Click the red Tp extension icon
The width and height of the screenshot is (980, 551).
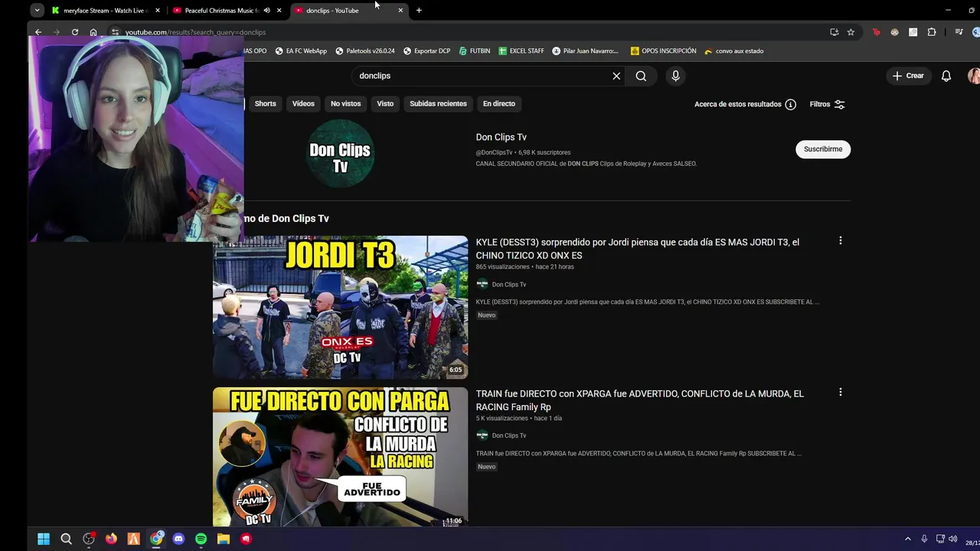pos(877,32)
